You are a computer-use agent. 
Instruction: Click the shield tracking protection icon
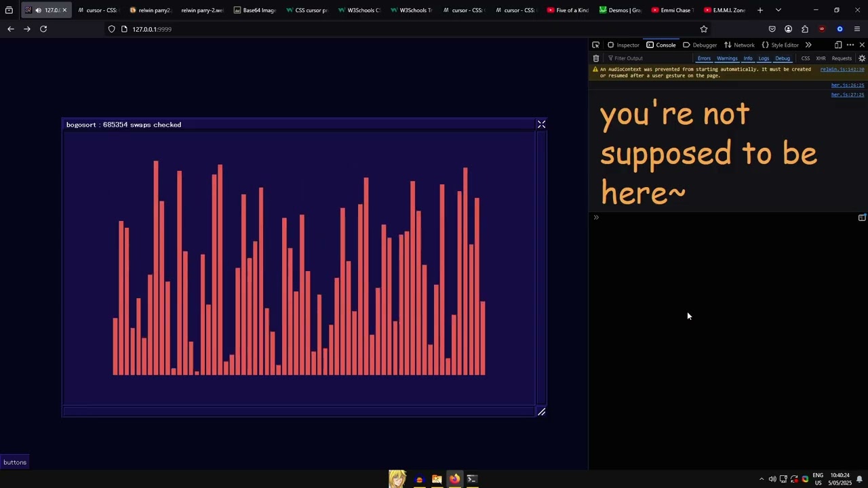pos(112,29)
